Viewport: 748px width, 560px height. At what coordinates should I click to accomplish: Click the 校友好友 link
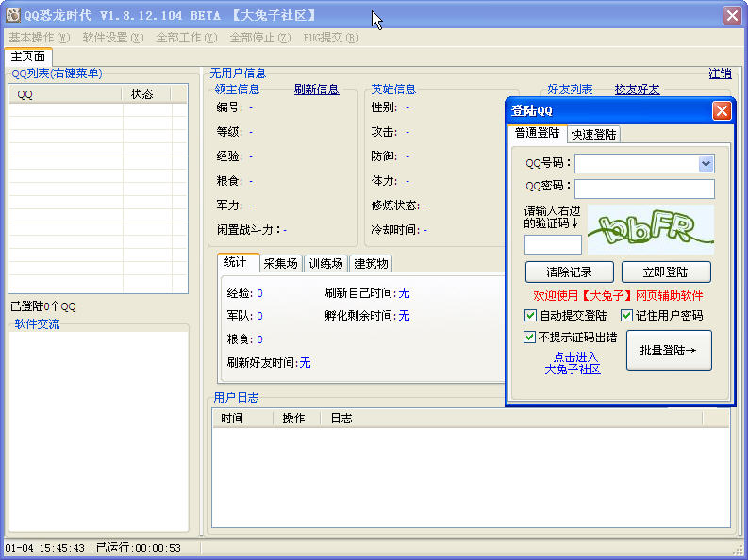pyautogui.click(x=638, y=90)
